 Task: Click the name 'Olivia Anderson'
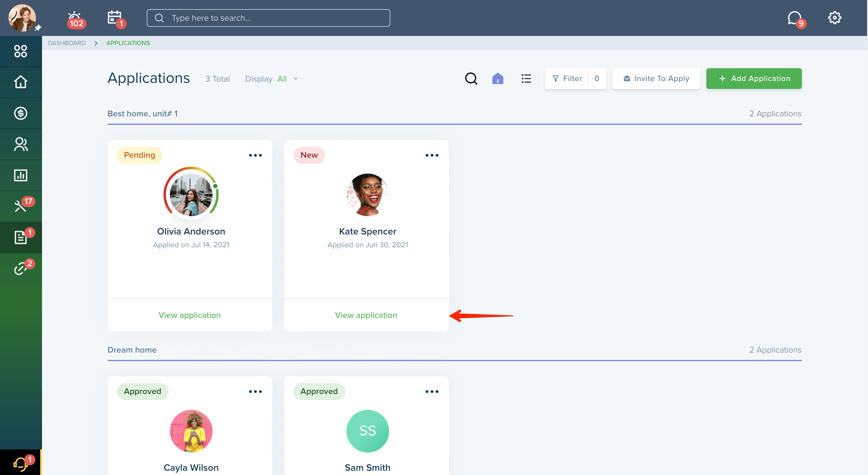coord(191,231)
